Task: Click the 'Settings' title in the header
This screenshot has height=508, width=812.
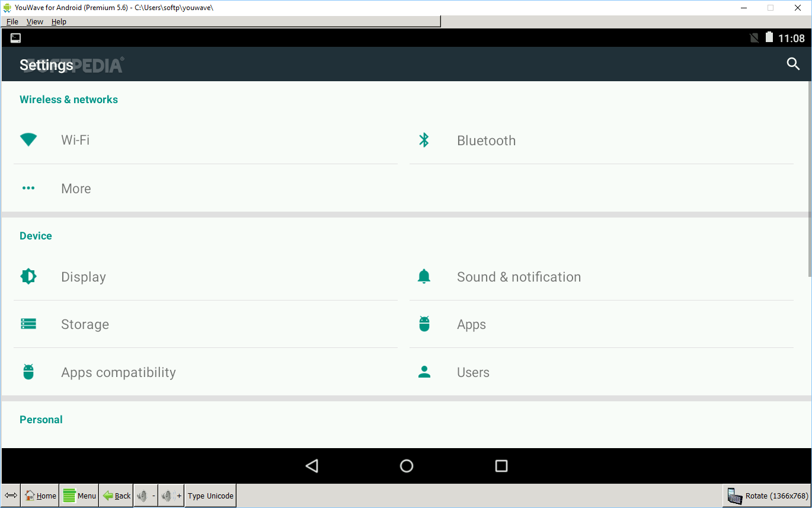Action: 46,65
